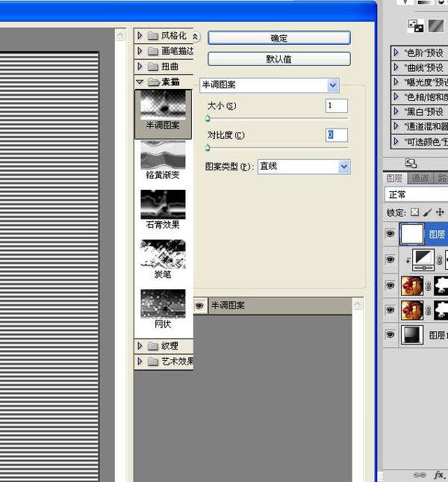448x482 pixels.
Task: Toggle lock transparent pixels icon
Action: [415, 211]
